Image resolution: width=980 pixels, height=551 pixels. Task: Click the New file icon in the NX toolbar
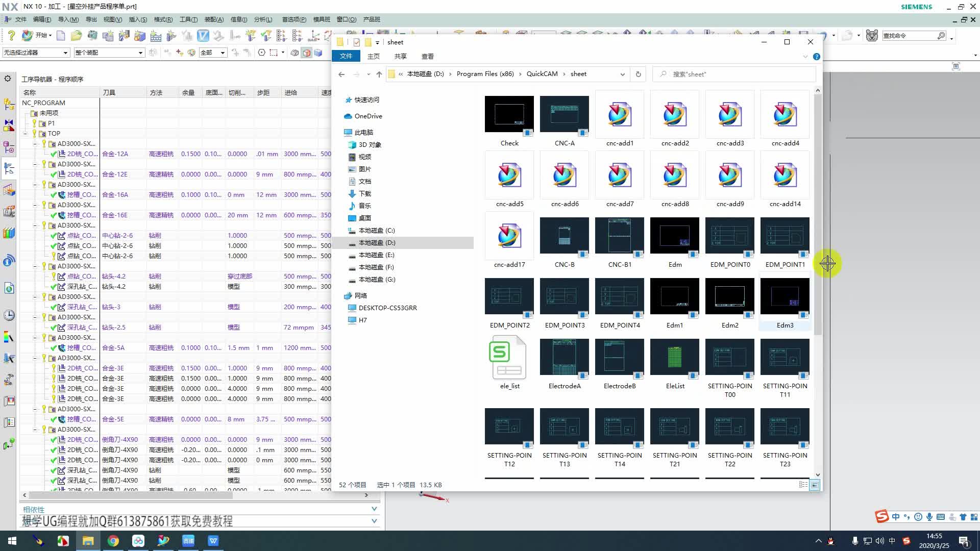point(61,36)
